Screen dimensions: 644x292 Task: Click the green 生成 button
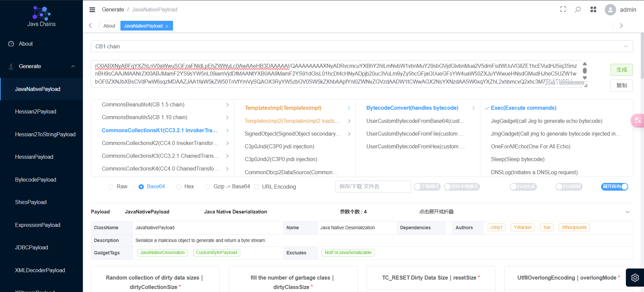(x=621, y=70)
